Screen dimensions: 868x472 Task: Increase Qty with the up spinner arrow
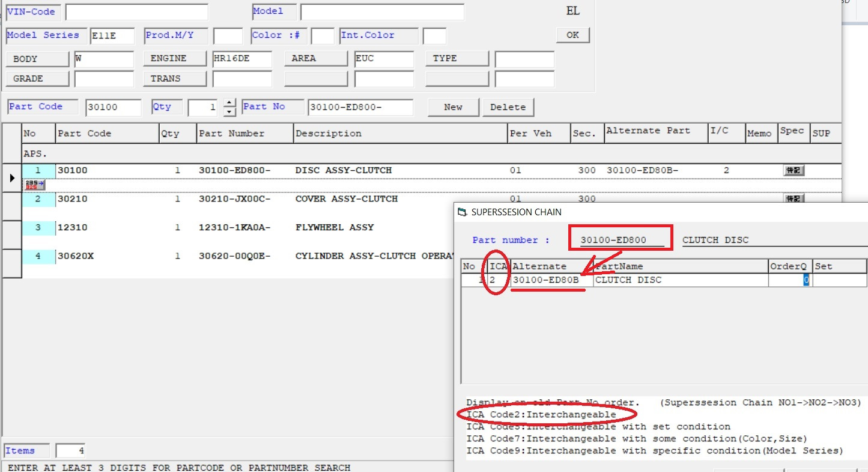229,103
